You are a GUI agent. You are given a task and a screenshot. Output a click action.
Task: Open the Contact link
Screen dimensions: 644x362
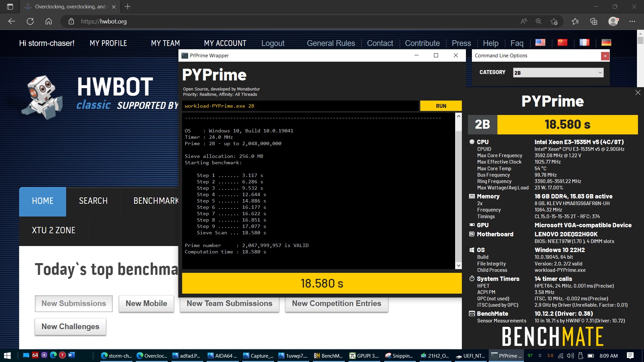(380, 43)
